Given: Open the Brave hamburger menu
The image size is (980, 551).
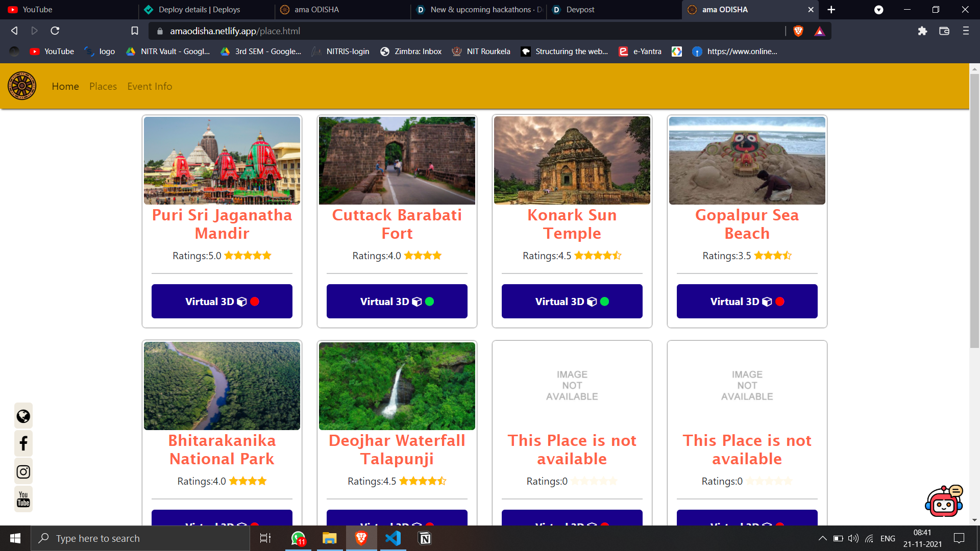Looking at the screenshot, I should (x=966, y=31).
